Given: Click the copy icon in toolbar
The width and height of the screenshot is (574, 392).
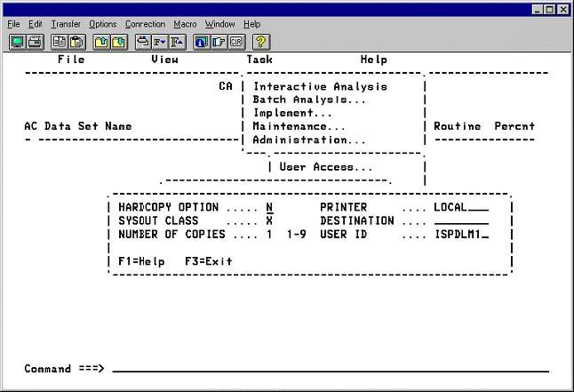Looking at the screenshot, I should [x=59, y=42].
